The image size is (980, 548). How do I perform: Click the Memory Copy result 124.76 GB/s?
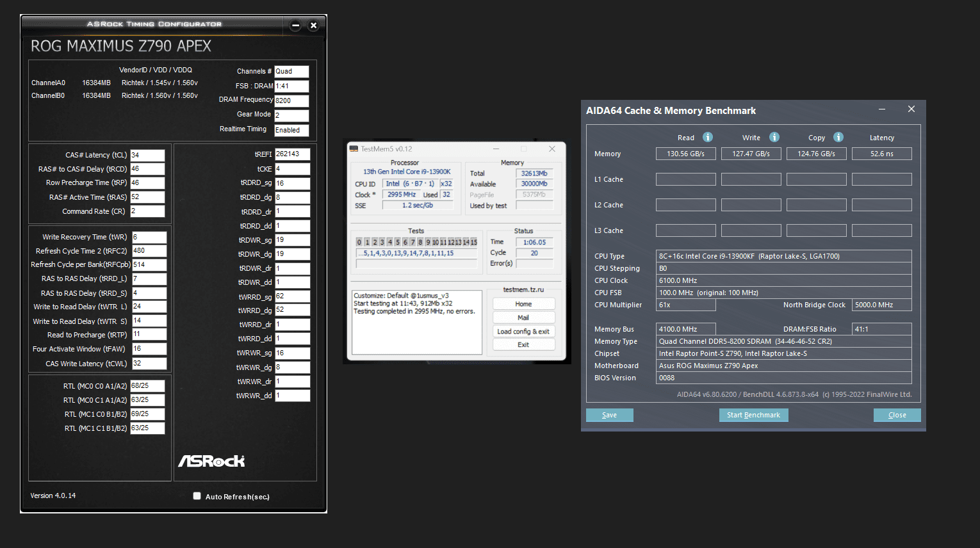pos(816,154)
